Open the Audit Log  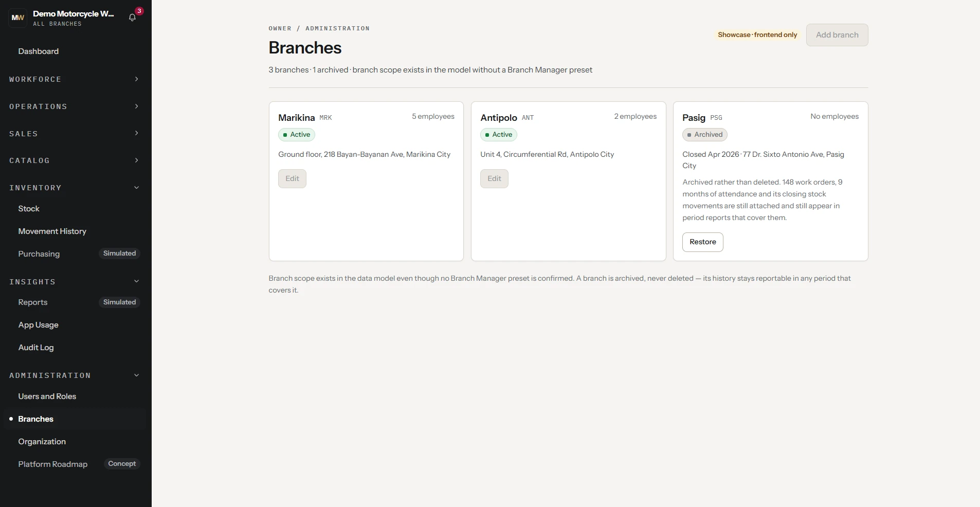coord(75,348)
